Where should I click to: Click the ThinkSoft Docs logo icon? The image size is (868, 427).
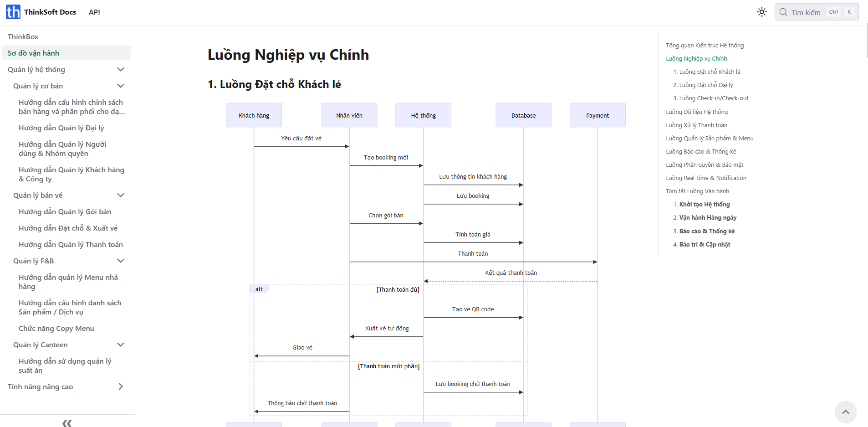(x=13, y=12)
